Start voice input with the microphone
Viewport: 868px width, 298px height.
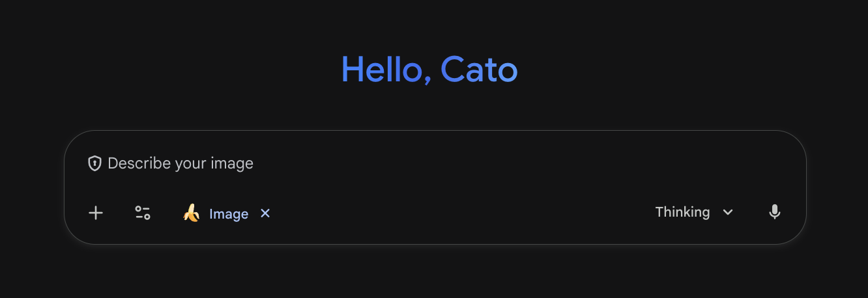[774, 212]
